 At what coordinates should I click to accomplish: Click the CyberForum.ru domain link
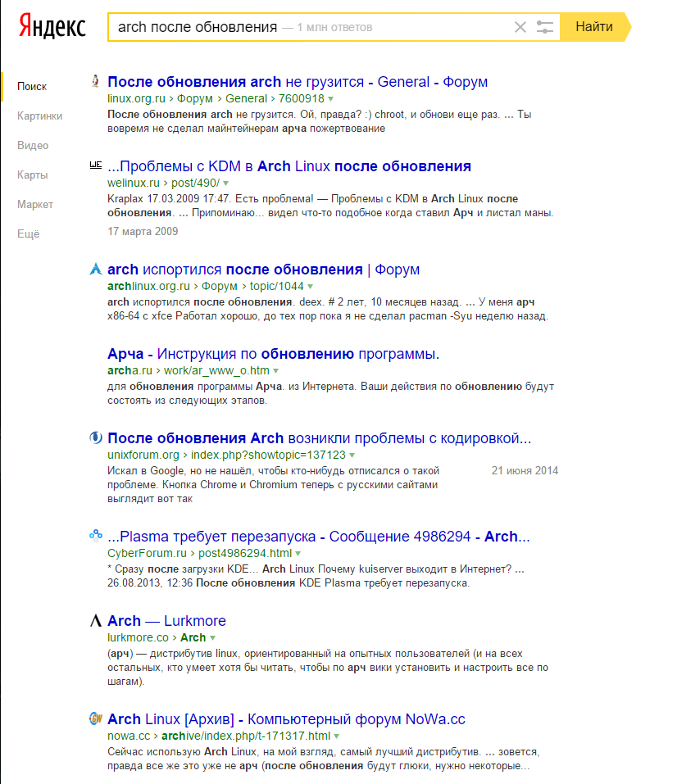[x=147, y=553]
